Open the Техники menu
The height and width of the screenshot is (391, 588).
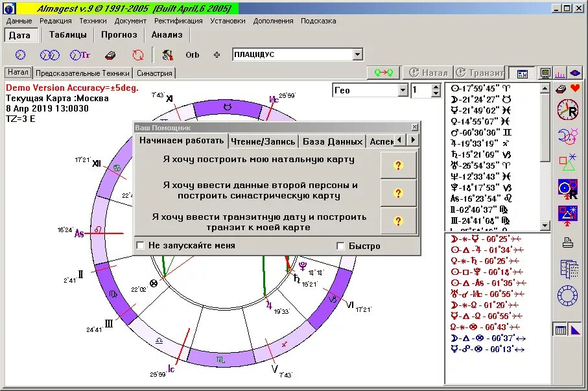93,21
